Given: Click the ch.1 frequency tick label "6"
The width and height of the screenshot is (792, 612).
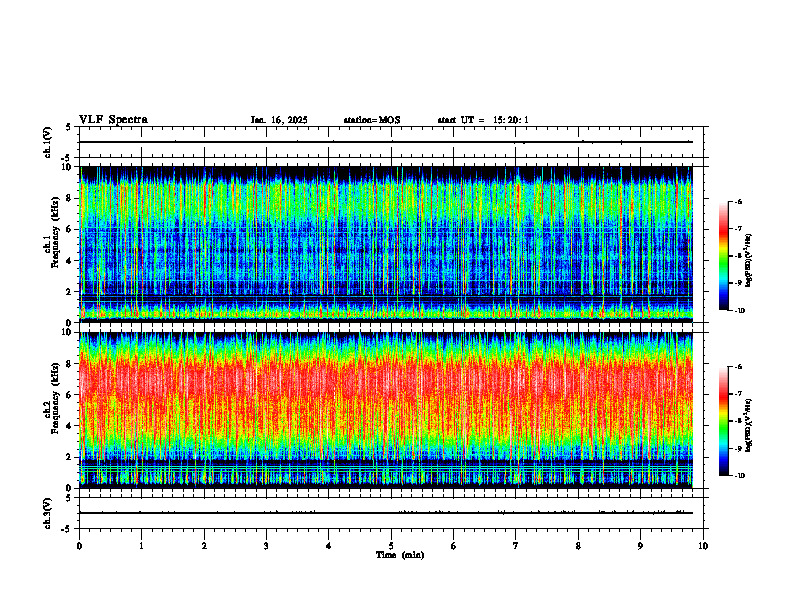Looking at the screenshot, I should click(70, 230).
